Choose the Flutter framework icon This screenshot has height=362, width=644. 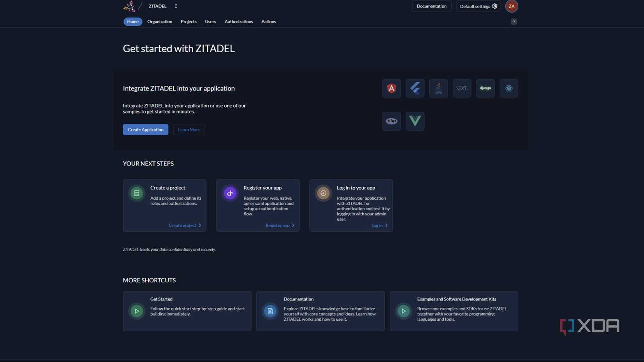pyautogui.click(x=415, y=88)
